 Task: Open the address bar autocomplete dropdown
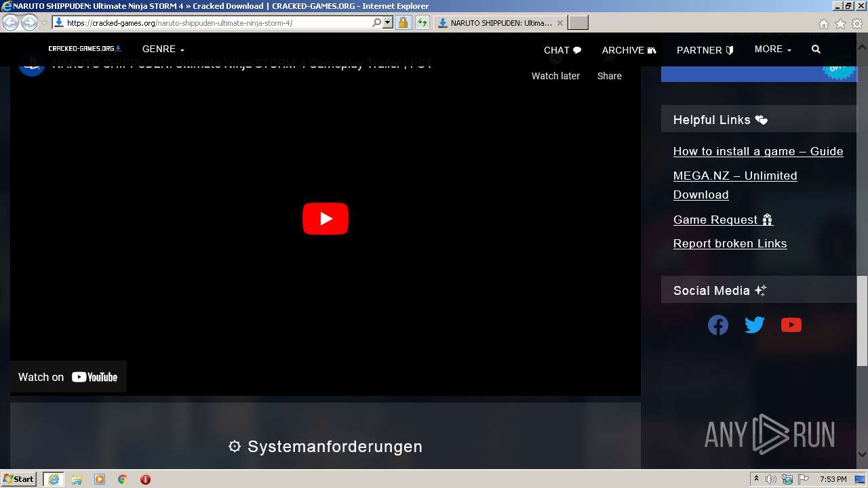388,23
